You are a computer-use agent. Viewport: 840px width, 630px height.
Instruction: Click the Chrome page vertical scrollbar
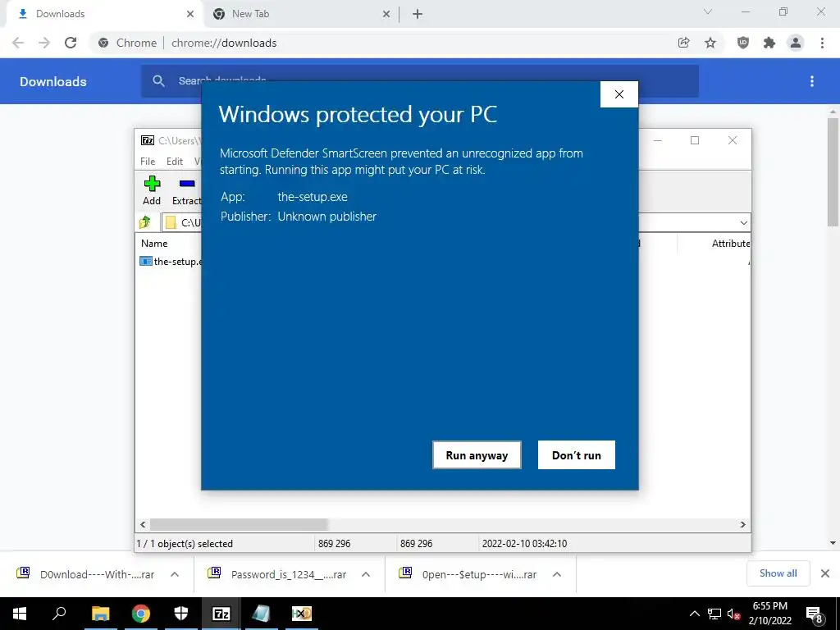[833, 171]
